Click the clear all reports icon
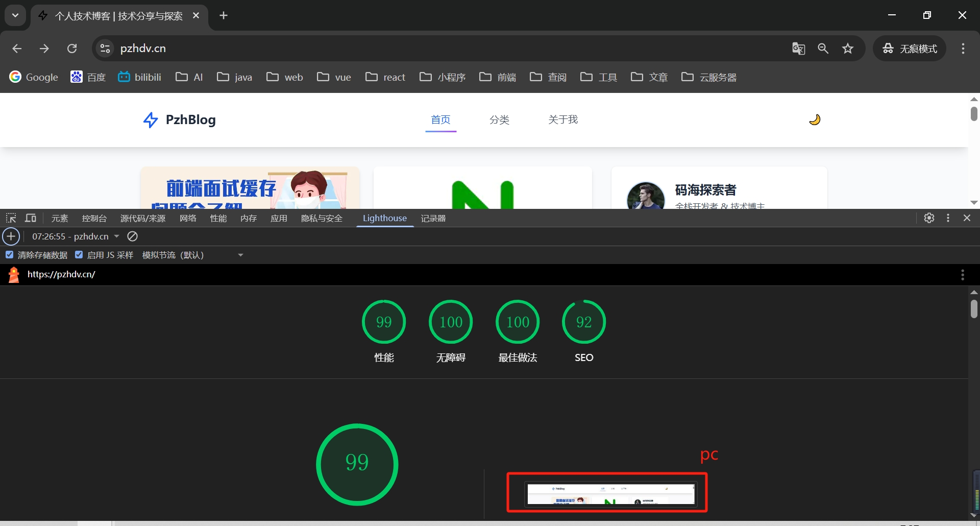980x526 pixels. 132,236
